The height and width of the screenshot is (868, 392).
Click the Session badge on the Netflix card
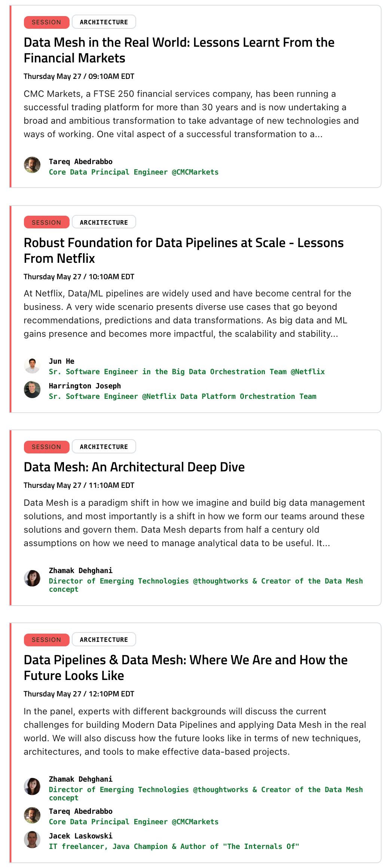46,222
